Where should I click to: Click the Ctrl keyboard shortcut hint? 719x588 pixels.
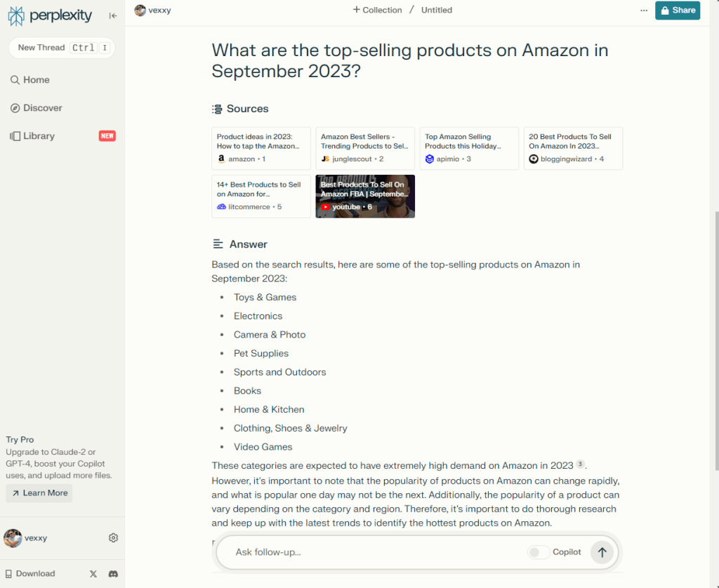(x=83, y=48)
